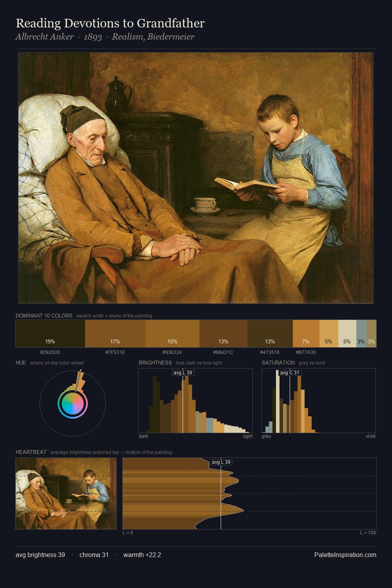
Task: Click the chroma 31 footer stat
Action: pos(94,555)
